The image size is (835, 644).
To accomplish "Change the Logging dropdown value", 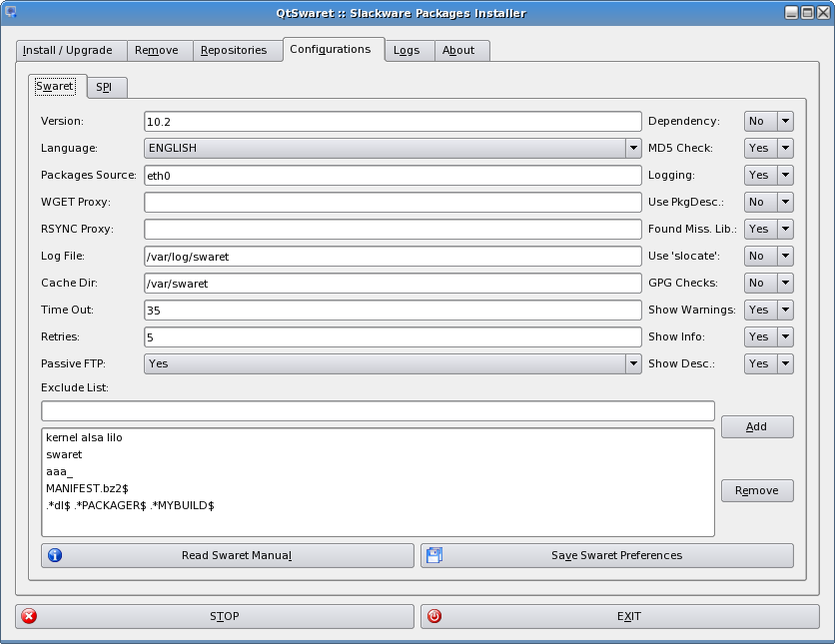I will tap(768, 175).
